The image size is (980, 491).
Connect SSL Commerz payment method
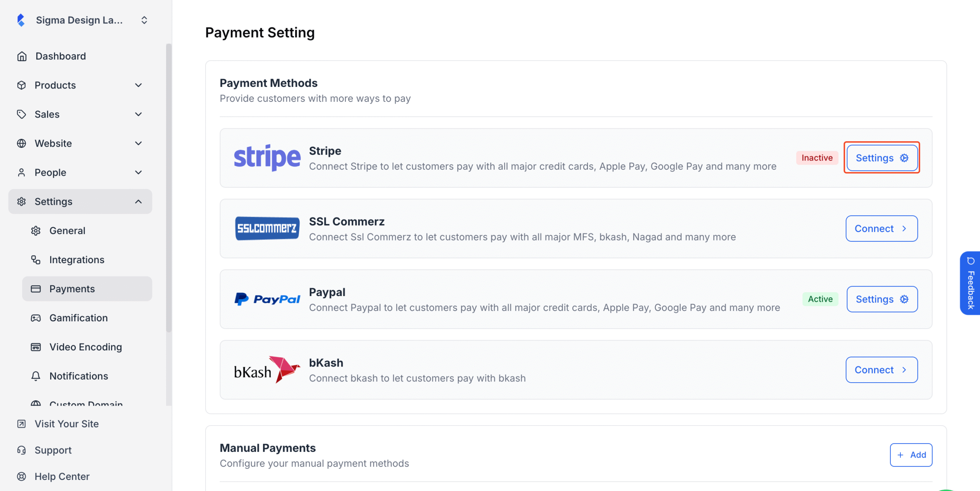[x=882, y=228]
